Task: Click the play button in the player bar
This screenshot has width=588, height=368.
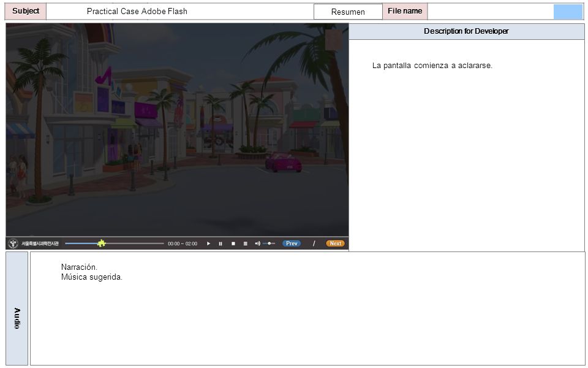Action: tap(208, 243)
